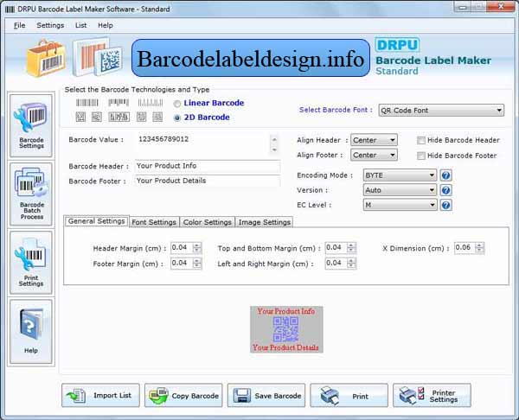This screenshot has width=519, height=420.
Task: Click the Copy Barcode button
Action: click(x=183, y=395)
